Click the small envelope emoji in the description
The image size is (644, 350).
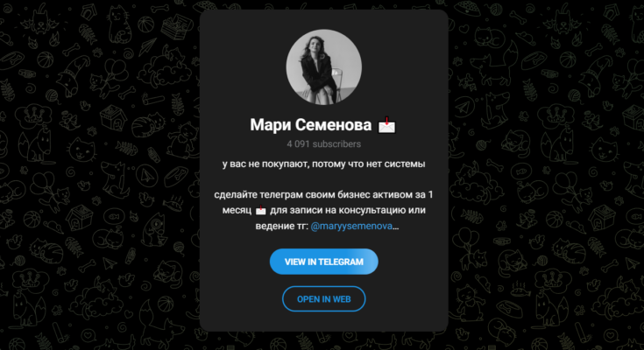tap(261, 211)
